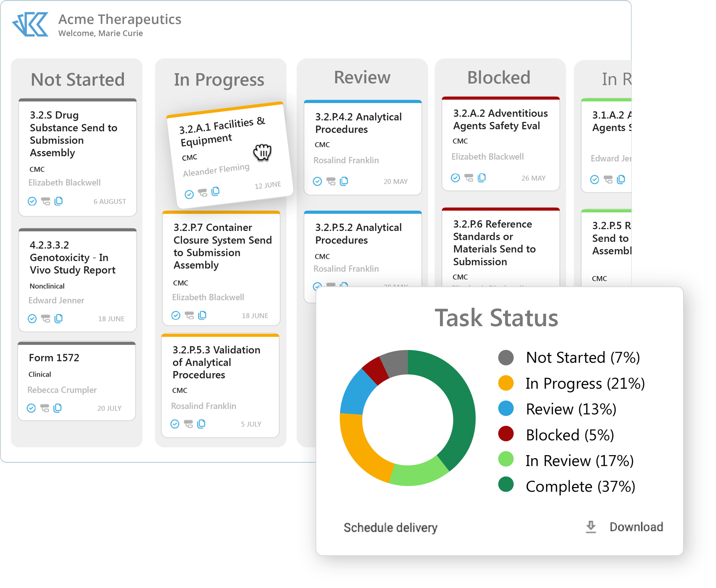The width and height of the screenshot is (716, 588).
Task: Click checkmark icon on Form 1572 card
Action: [31, 408]
